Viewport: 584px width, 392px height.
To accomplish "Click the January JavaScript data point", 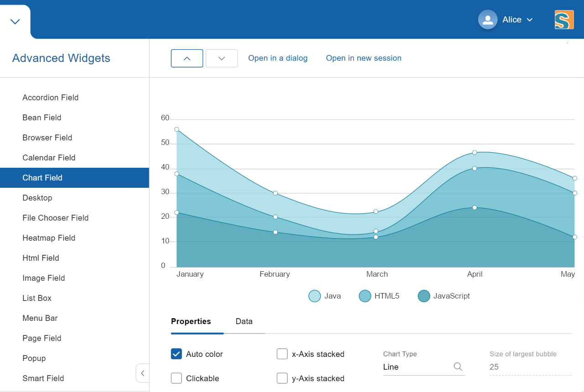I will [177, 212].
